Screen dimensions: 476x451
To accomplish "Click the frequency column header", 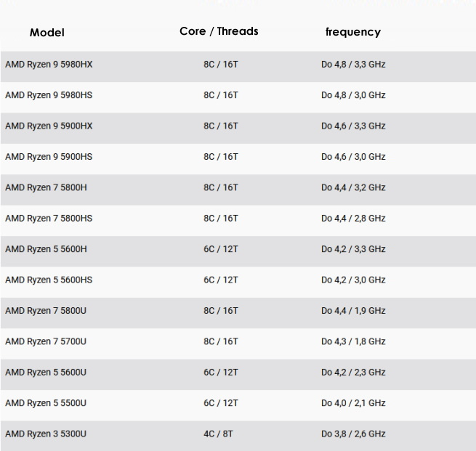I will (x=353, y=32).
